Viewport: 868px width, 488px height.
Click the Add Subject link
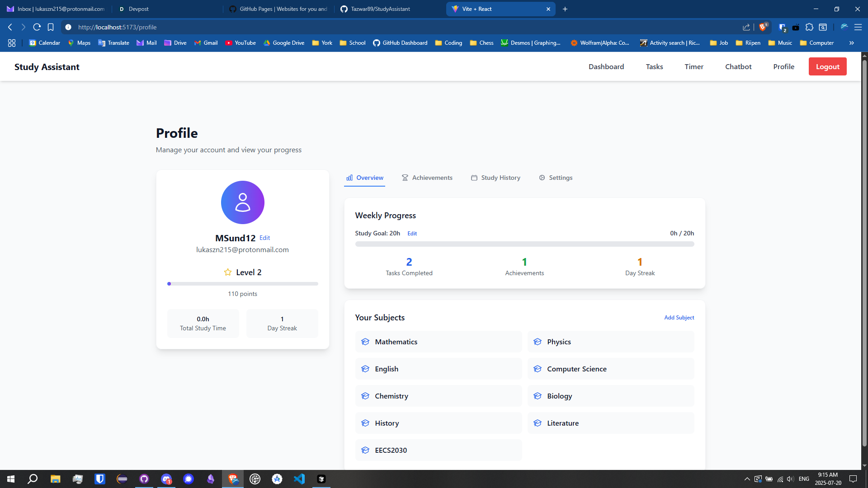679,318
